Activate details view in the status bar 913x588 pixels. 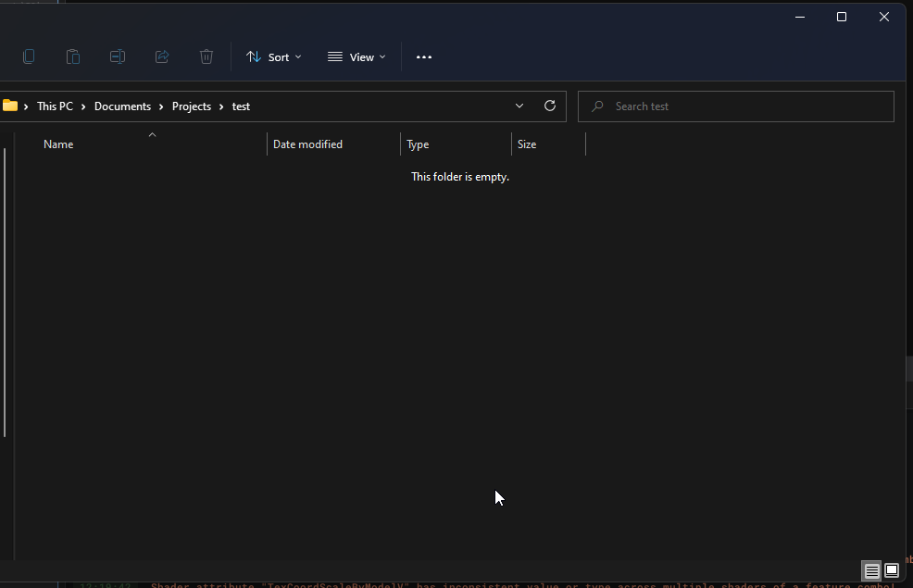871,570
